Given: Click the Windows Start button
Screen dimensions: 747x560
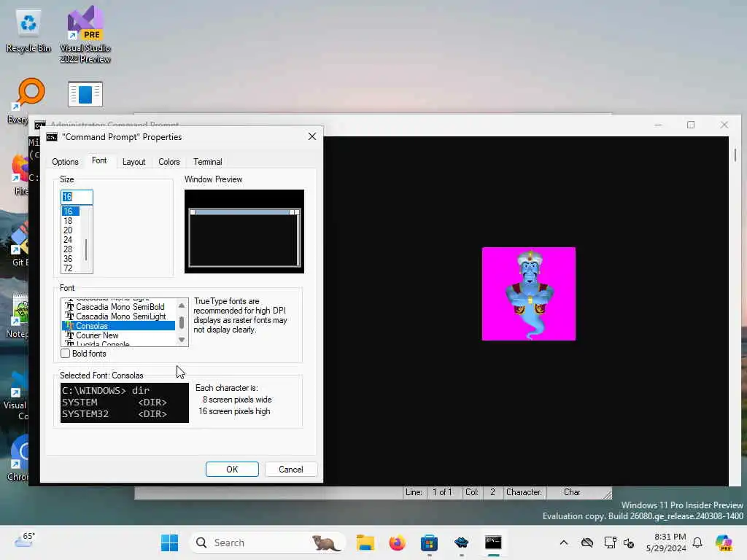Looking at the screenshot, I should [x=169, y=542].
